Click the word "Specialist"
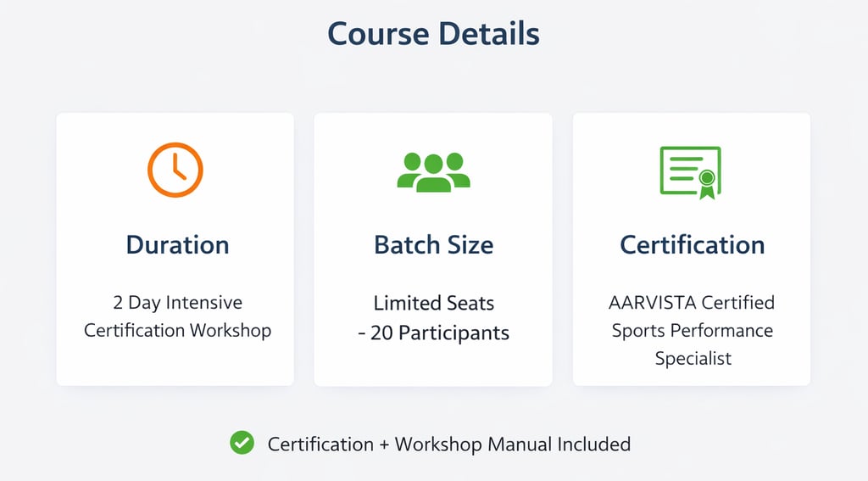The height and width of the screenshot is (481, 868). pos(693,358)
